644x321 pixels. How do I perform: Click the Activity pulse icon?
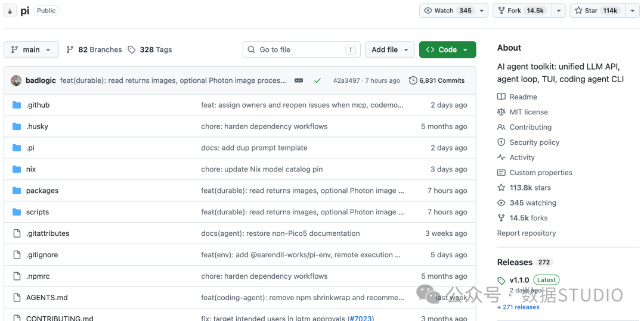click(x=501, y=157)
